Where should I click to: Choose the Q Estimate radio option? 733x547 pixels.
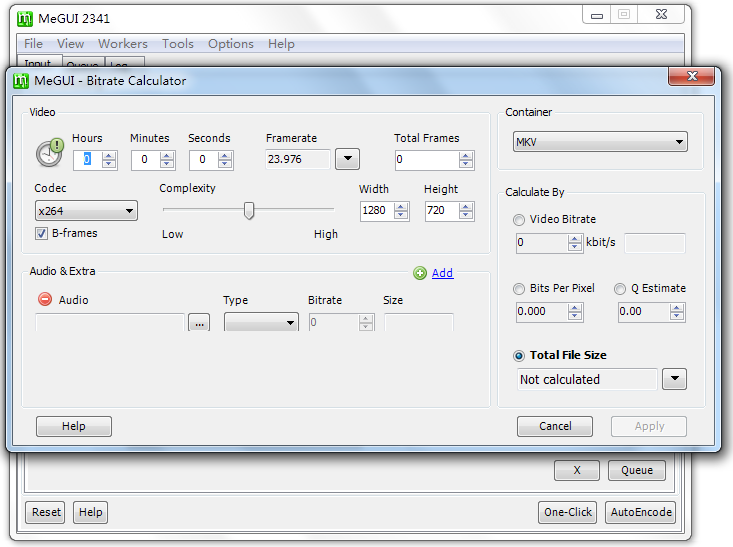coord(619,289)
